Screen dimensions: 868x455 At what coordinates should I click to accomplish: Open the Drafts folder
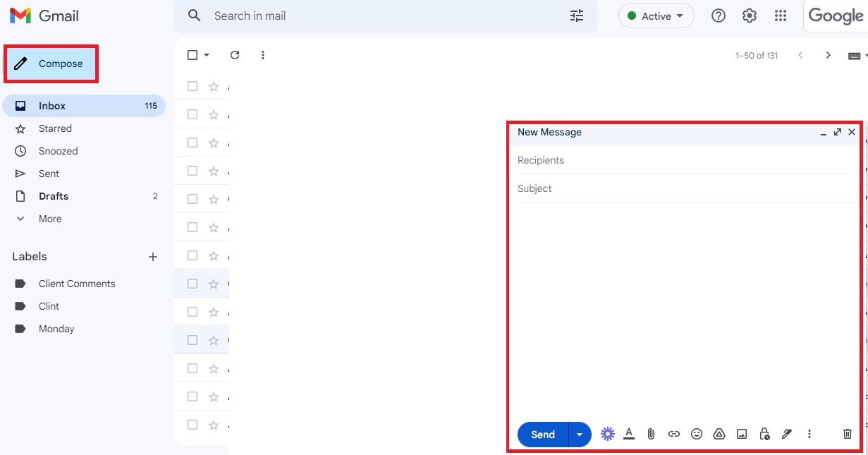(83, 196)
